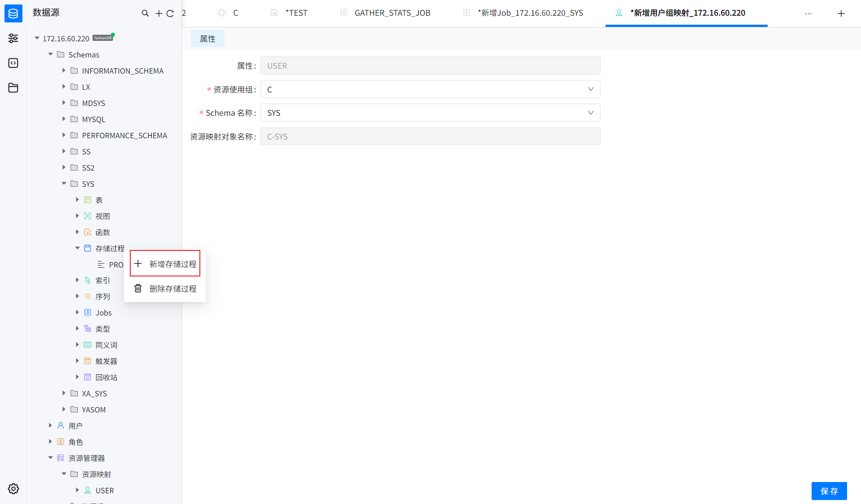The height and width of the screenshot is (504, 861).
Task: Expand the 用户 node
Action: click(x=50, y=425)
